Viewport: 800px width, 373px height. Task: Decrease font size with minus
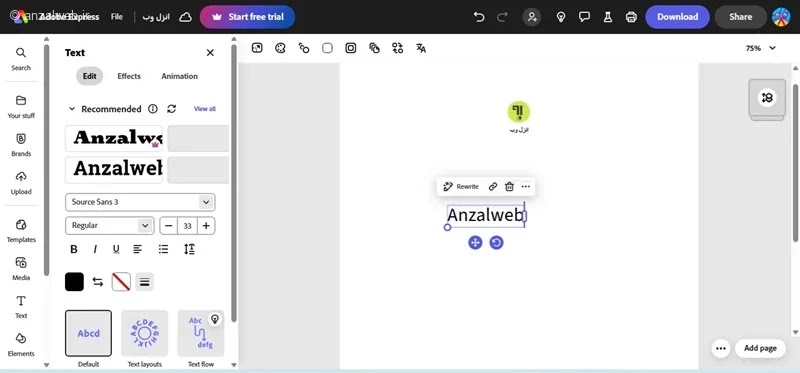coord(168,226)
